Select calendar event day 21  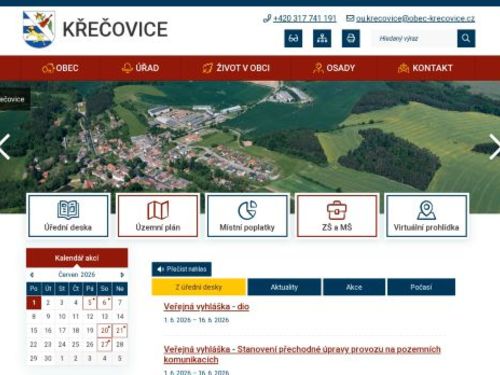[120, 330]
